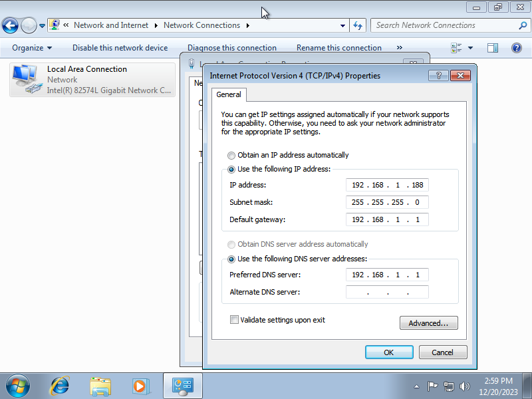Click the Alternate DNS server field
Screen dimensions: 532x399
(x=387, y=292)
